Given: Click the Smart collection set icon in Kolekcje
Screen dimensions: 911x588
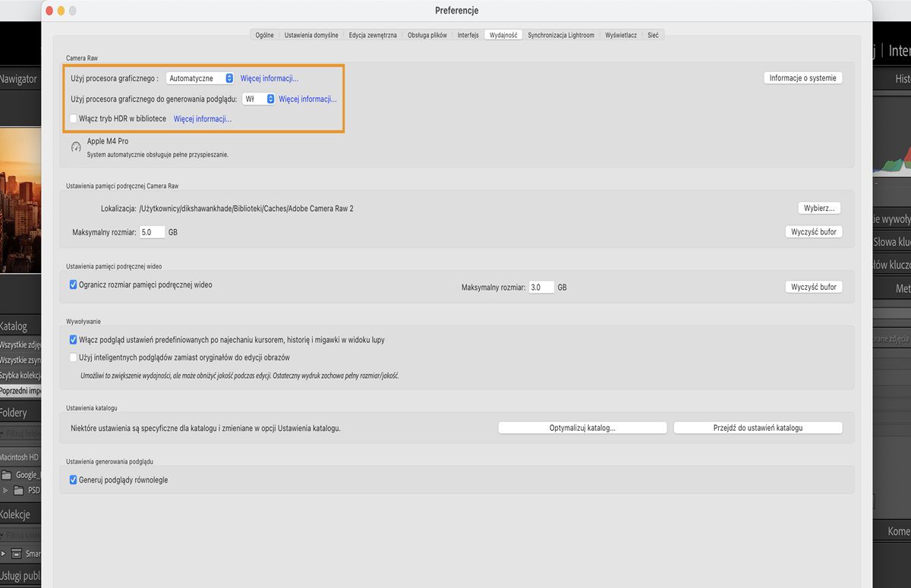Looking at the screenshot, I should point(17,554).
